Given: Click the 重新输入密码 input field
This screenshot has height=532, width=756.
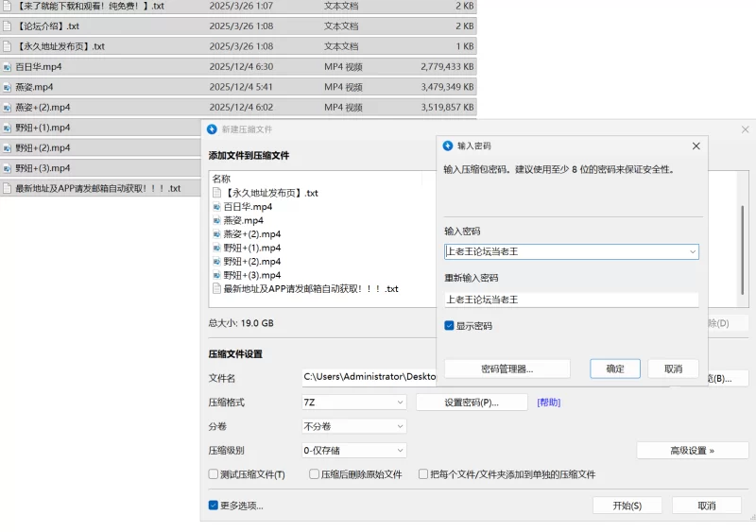Looking at the screenshot, I should tap(571, 300).
